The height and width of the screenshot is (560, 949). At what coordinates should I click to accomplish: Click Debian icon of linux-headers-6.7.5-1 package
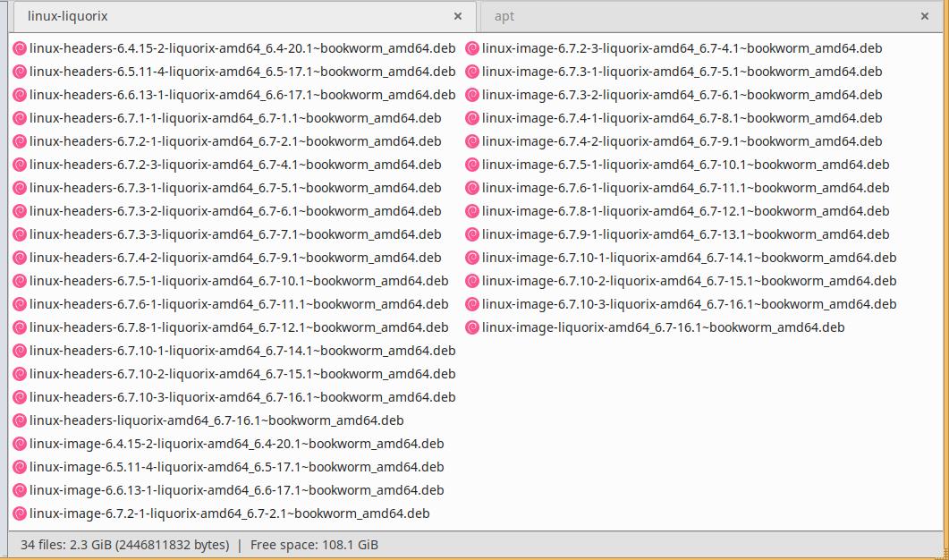[x=20, y=281]
